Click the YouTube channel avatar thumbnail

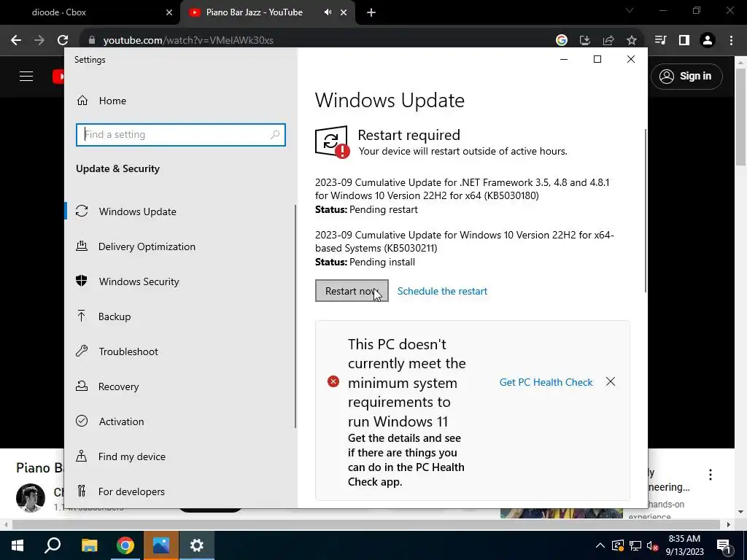click(x=31, y=497)
